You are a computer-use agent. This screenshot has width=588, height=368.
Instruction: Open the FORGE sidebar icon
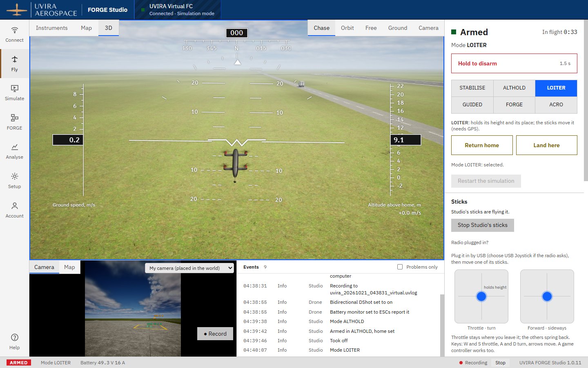(15, 122)
